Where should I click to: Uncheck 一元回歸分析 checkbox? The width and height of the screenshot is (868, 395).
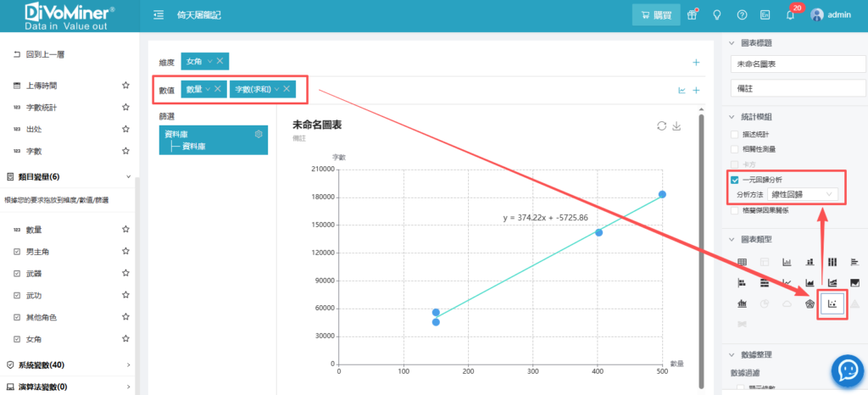click(735, 180)
